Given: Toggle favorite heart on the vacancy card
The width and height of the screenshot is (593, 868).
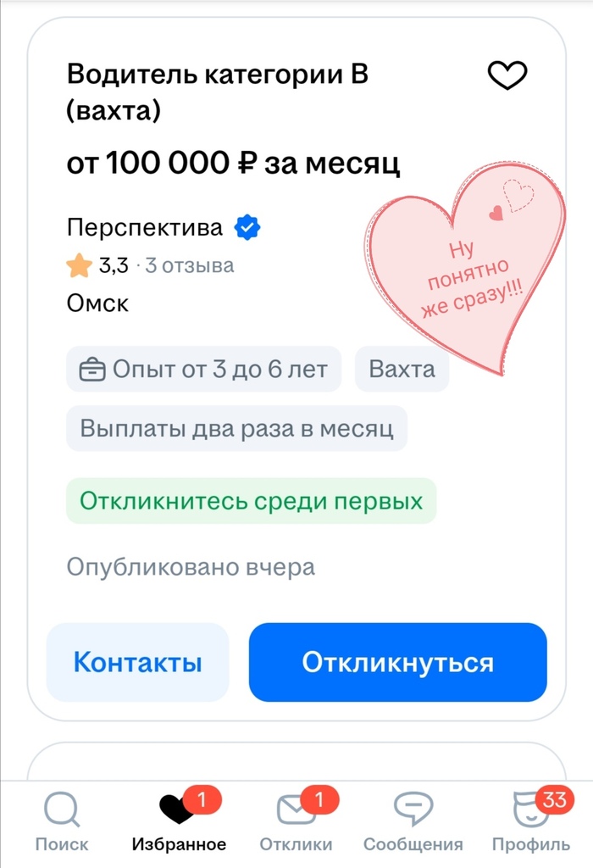Looking at the screenshot, I should pyautogui.click(x=507, y=76).
